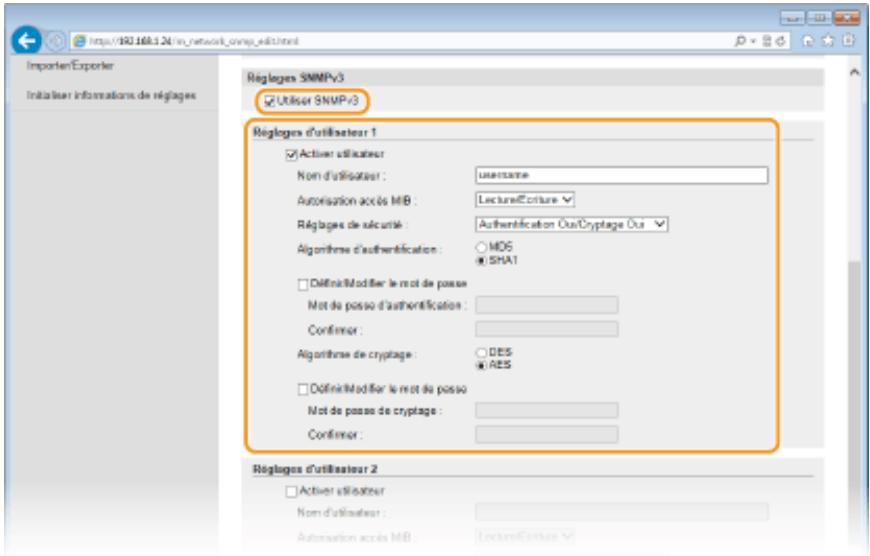Viewport: 870px width, 556px height.
Task: Click Confirmer field under encryption password
Action: tap(547, 434)
